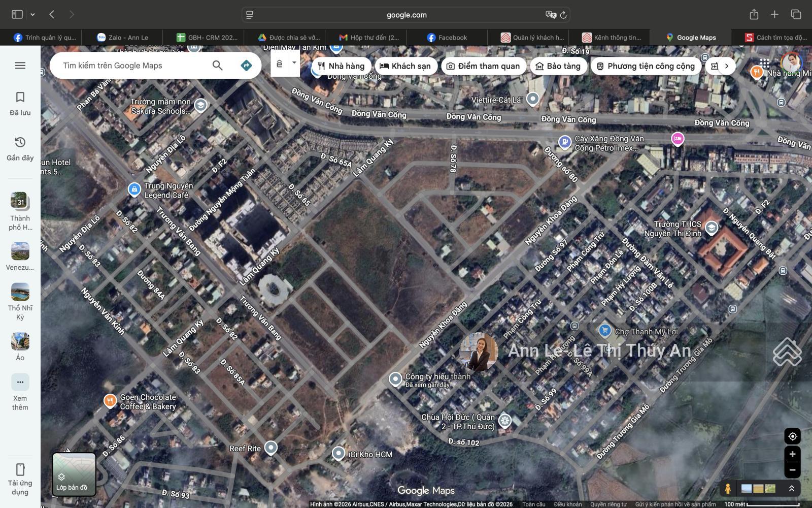The height and width of the screenshot is (508, 812).
Task: Center map on my location
Action: point(792,436)
